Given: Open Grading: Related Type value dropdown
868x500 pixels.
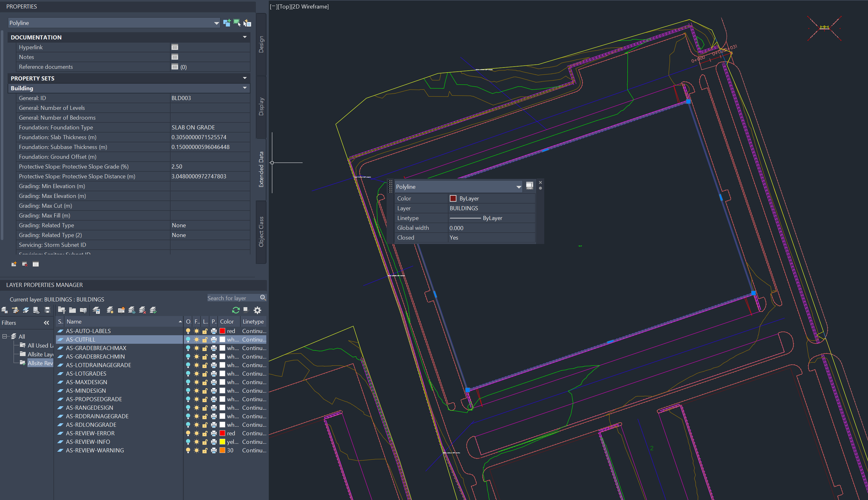Looking at the screenshot, I should [x=210, y=225].
